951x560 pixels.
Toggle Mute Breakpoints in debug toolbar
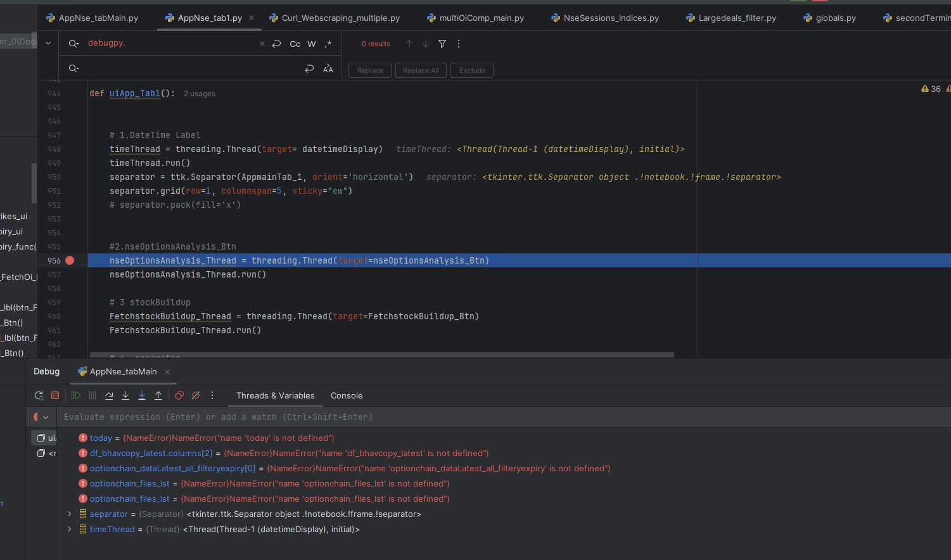pos(196,395)
